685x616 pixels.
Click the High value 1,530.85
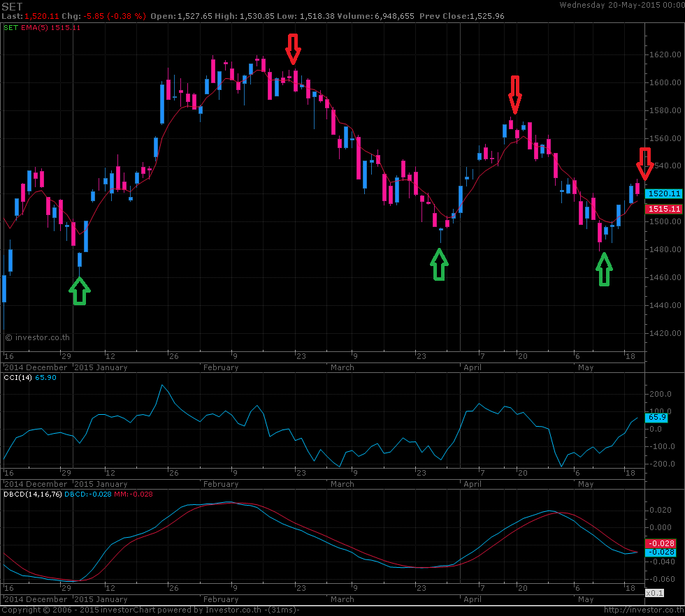click(257, 16)
